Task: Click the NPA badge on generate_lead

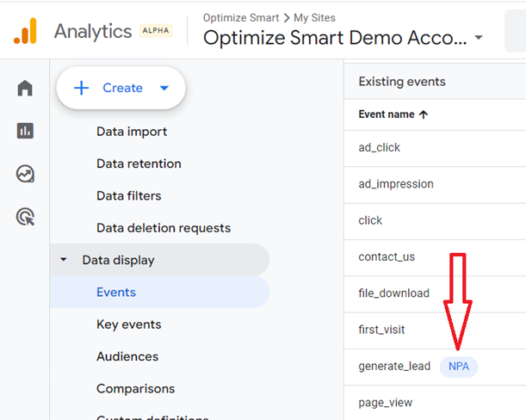Action: pyautogui.click(x=459, y=367)
